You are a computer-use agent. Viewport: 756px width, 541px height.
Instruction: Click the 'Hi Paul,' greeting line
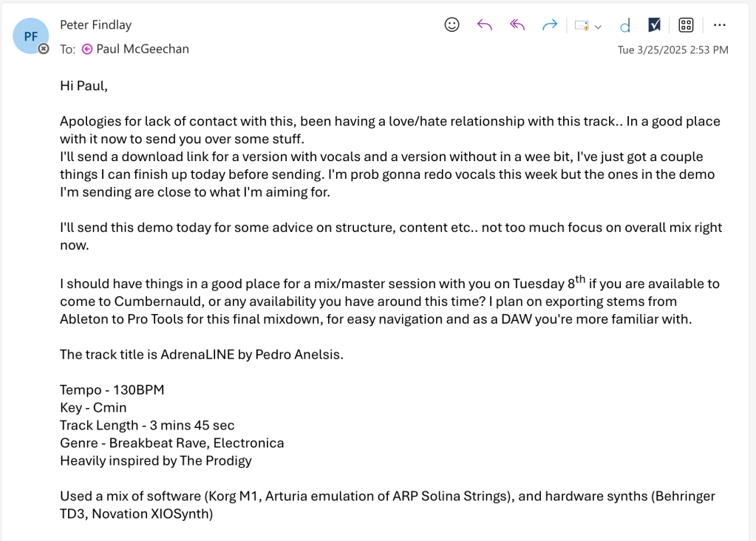click(84, 86)
